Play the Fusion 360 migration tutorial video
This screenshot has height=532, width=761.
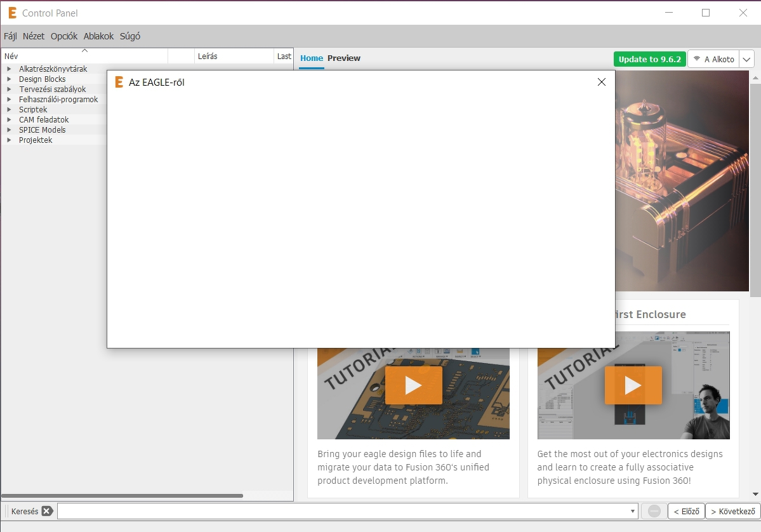click(x=413, y=385)
